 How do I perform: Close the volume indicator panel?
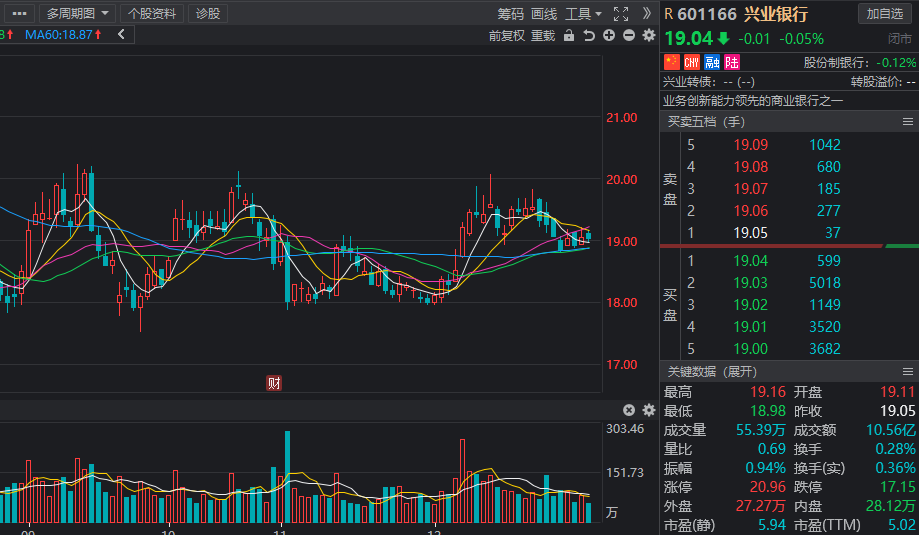tap(629, 410)
